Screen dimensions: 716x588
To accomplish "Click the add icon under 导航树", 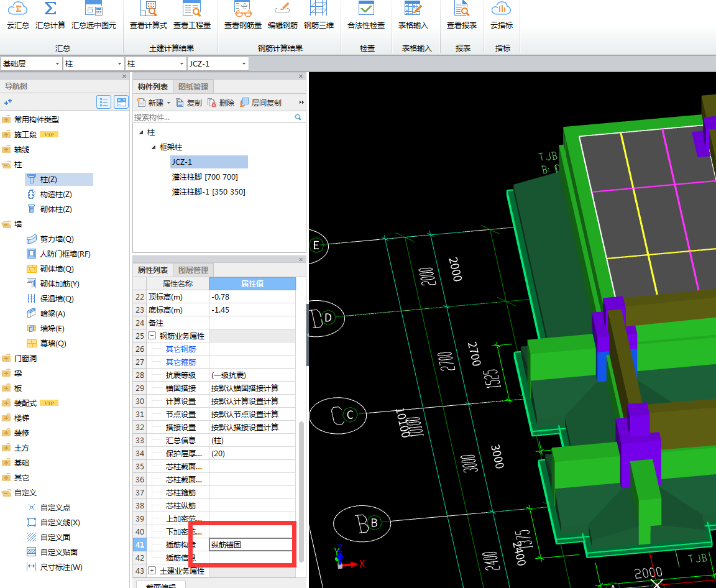I will click(7, 103).
